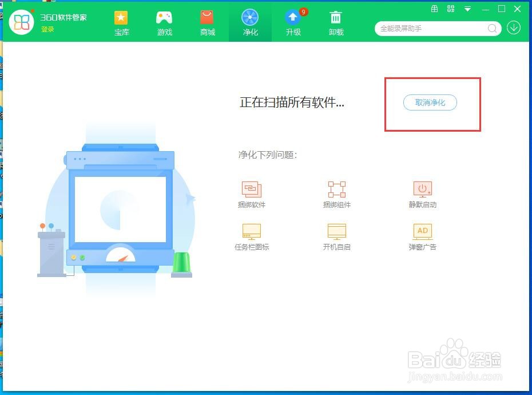The height and width of the screenshot is (395, 532).
Task: Open the 宝库 tab
Action: (x=121, y=23)
